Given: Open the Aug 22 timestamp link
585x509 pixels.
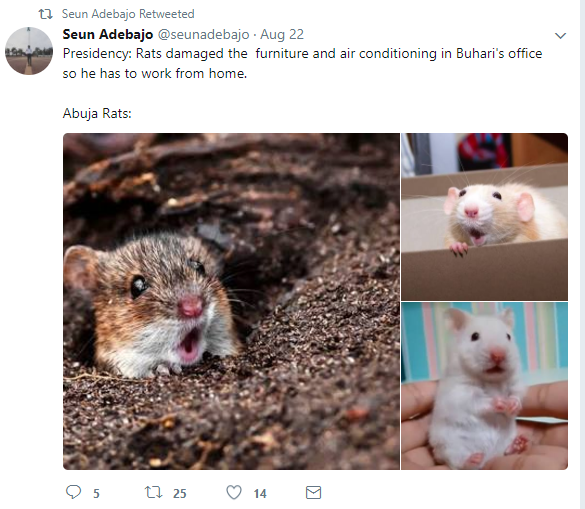Looking at the screenshot, I should pyautogui.click(x=282, y=34).
